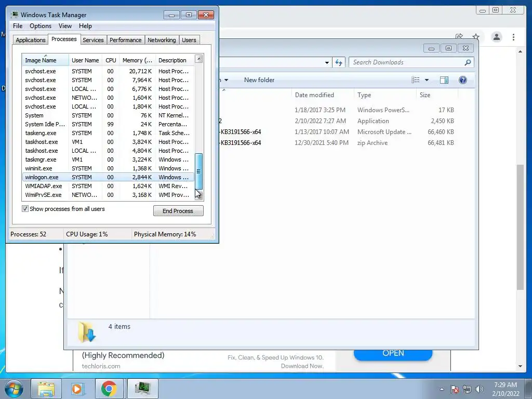532x399 pixels.
Task: Switch to the Users tab
Action: click(189, 39)
